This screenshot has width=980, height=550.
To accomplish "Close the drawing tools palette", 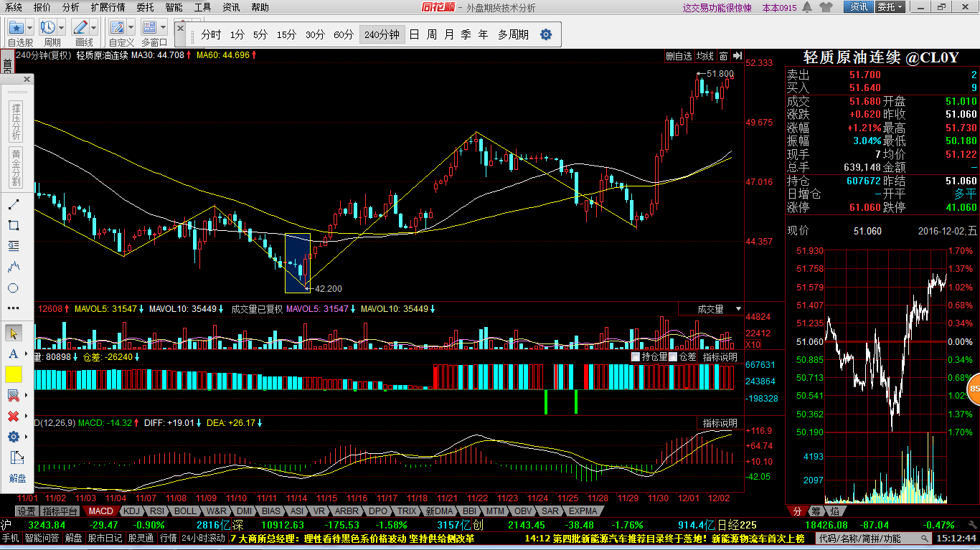I will click(27, 80).
